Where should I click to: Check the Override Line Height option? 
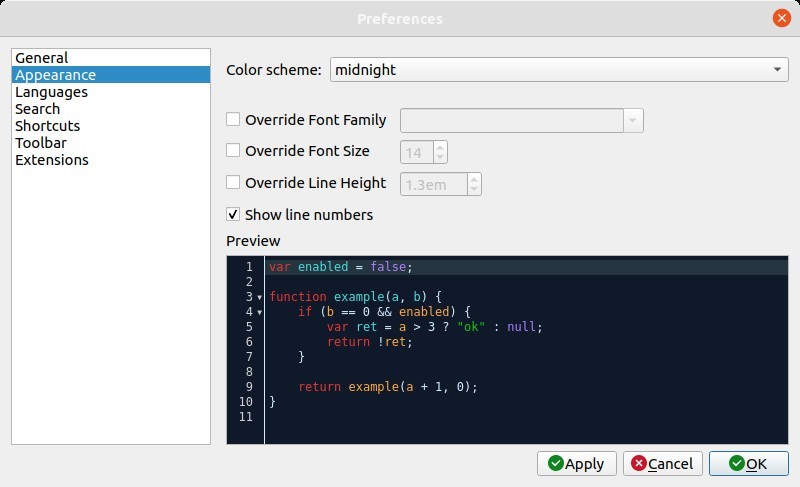click(x=233, y=183)
